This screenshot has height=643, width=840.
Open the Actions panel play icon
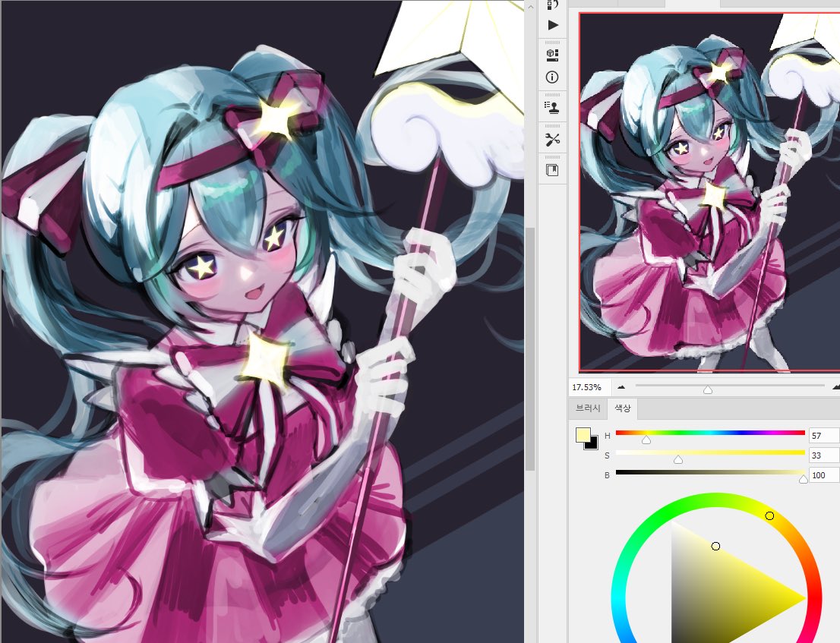[553, 25]
